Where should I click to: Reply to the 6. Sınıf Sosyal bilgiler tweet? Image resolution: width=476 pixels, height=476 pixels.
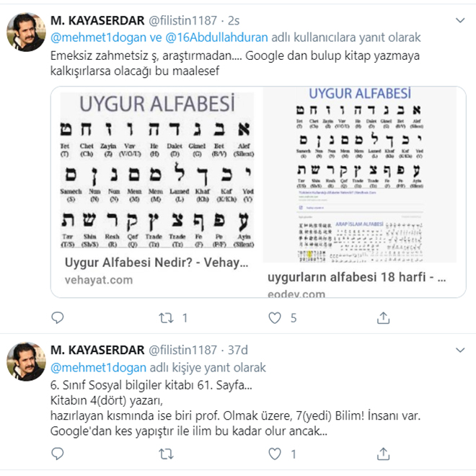[x=58, y=454]
